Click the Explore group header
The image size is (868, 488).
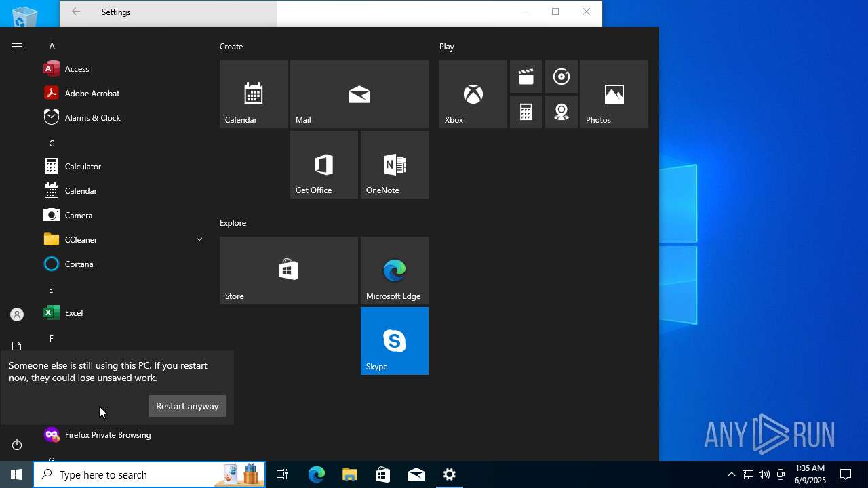coord(233,223)
